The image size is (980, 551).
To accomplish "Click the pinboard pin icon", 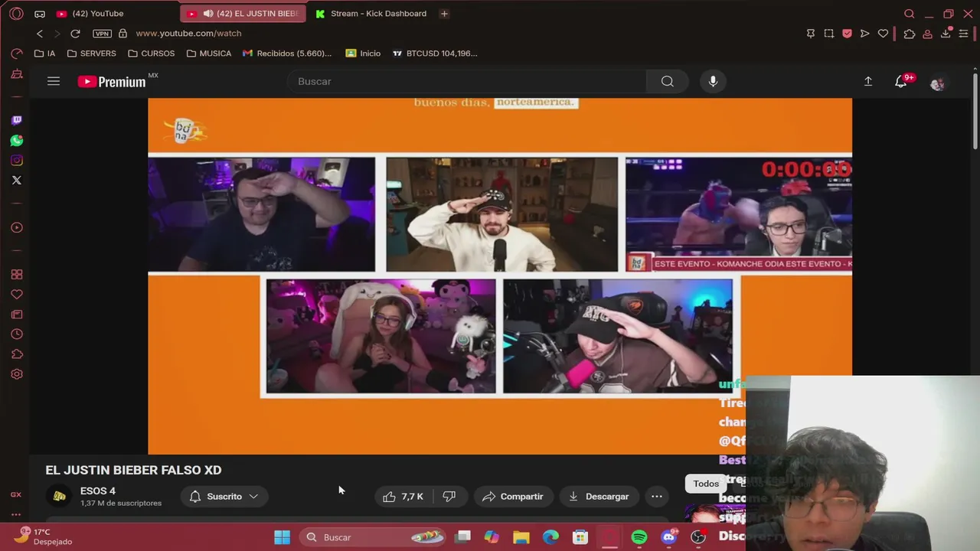I will coord(811,34).
